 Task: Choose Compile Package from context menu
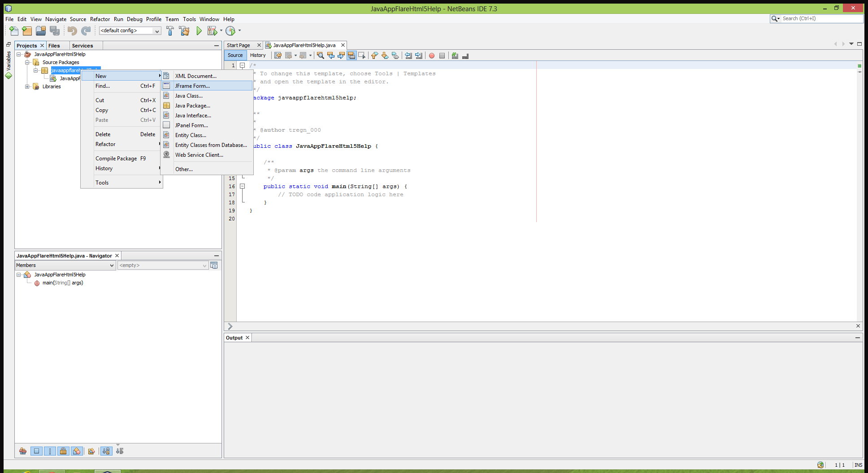122,158
